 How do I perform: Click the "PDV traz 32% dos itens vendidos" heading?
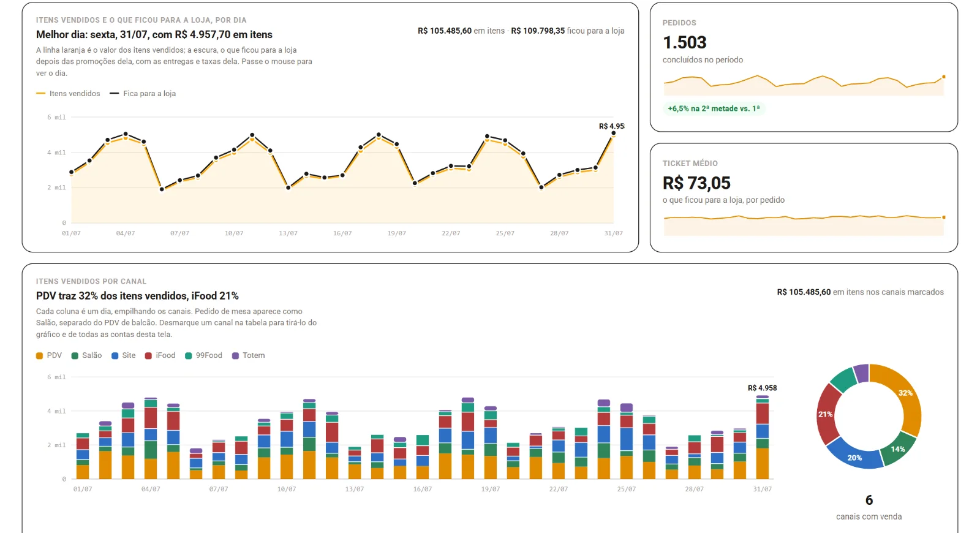137,296
